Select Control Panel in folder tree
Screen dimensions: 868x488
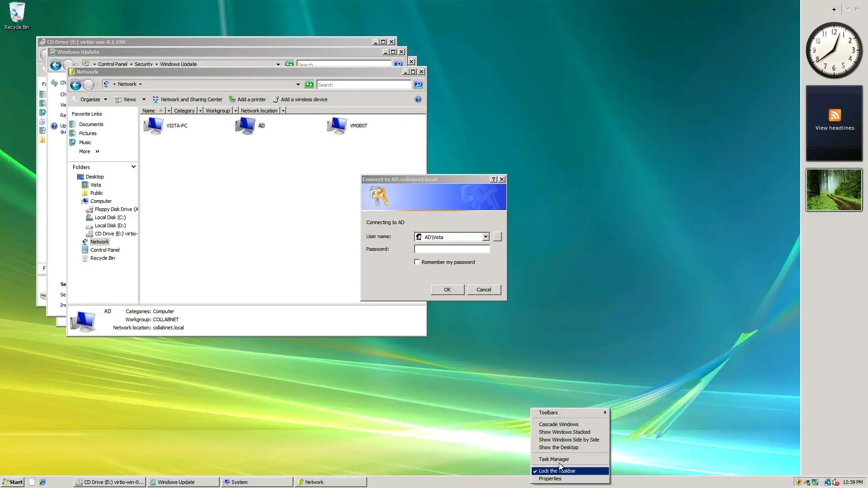pos(105,250)
